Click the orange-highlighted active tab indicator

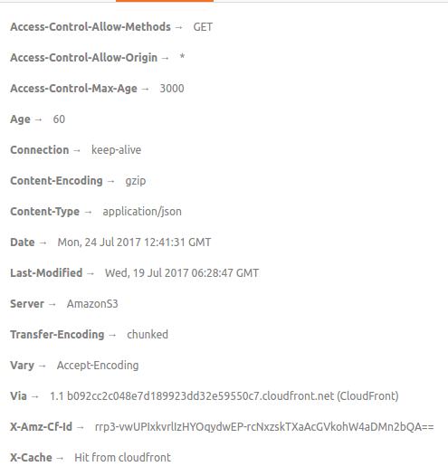(x=165, y=1)
